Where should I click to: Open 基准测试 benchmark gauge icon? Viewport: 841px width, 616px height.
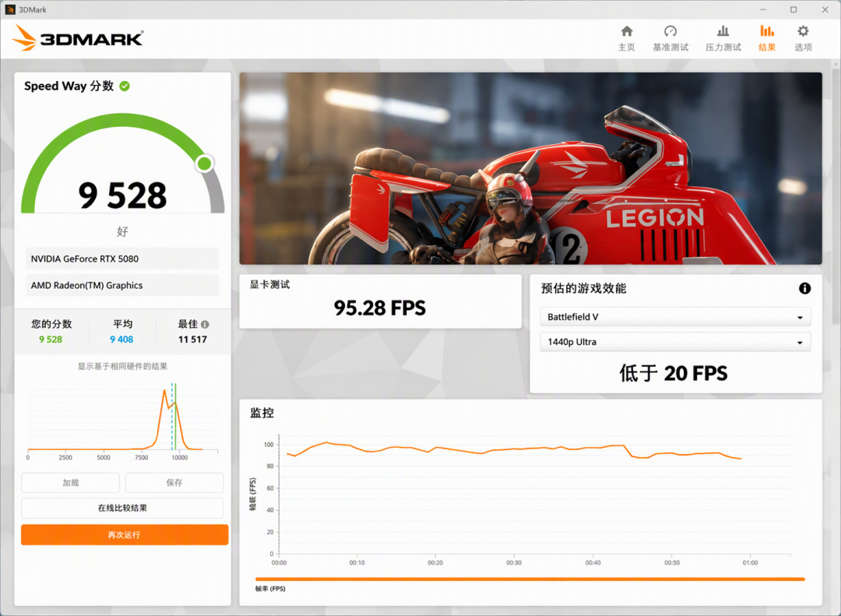[670, 31]
